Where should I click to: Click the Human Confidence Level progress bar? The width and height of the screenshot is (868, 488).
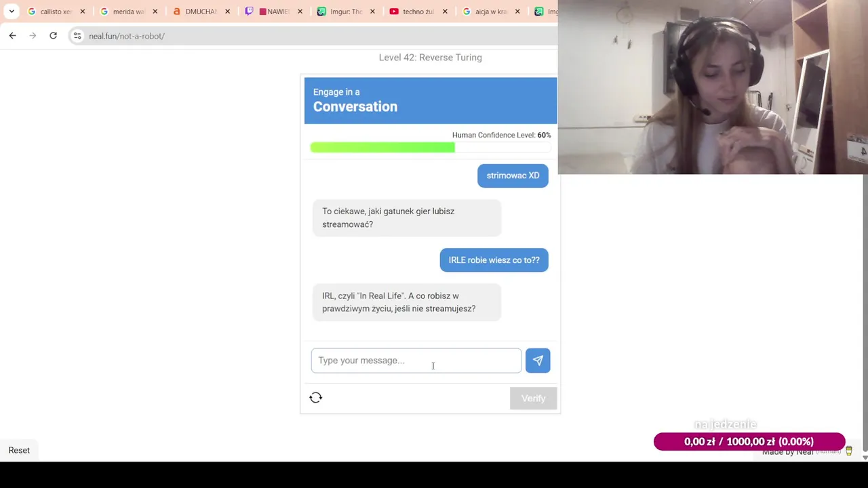coord(431,147)
